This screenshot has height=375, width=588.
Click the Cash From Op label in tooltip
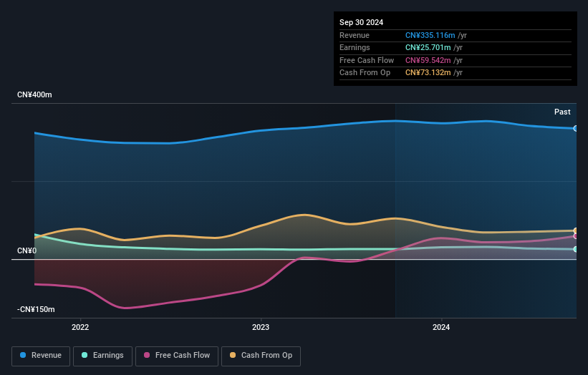pyautogui.click(x=365, y=73)
